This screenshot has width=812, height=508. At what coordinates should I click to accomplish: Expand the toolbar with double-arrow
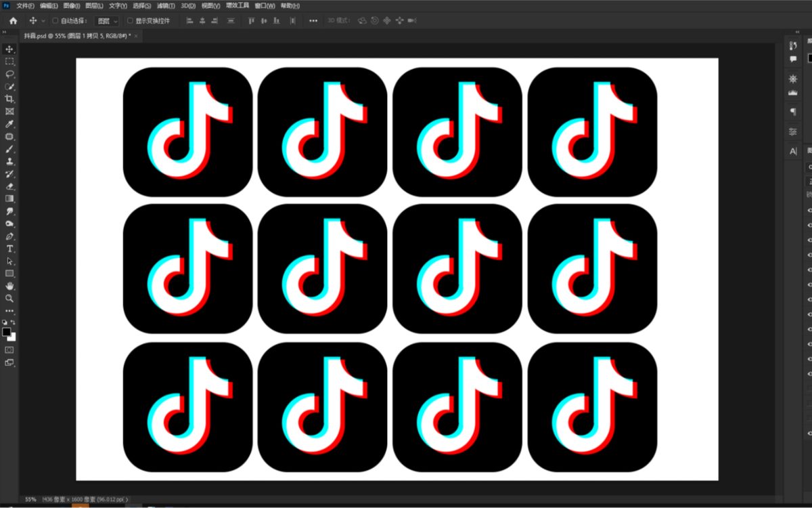tap(4, 33)
